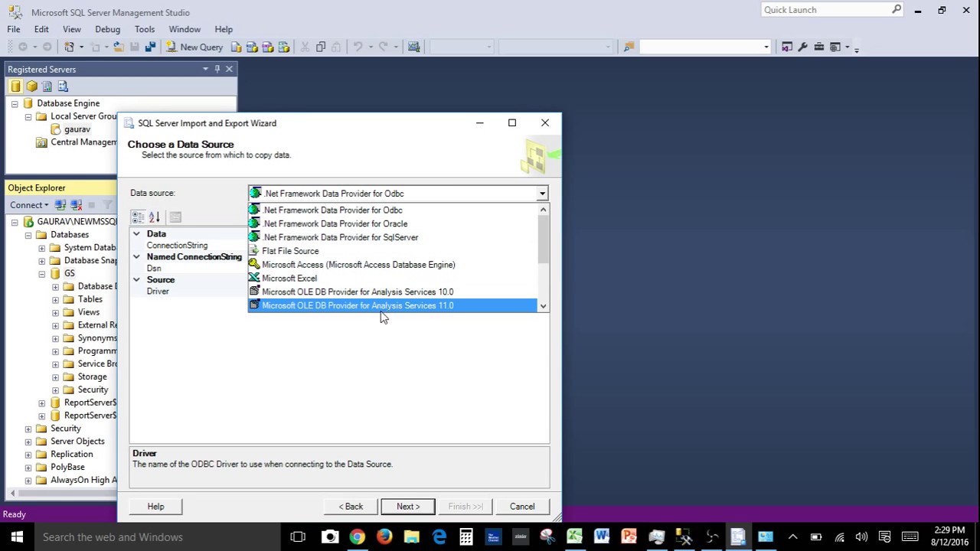Open Calculator from the taskbar
The width and height of the screenshot is (980, 551).
tap(465, 536)
